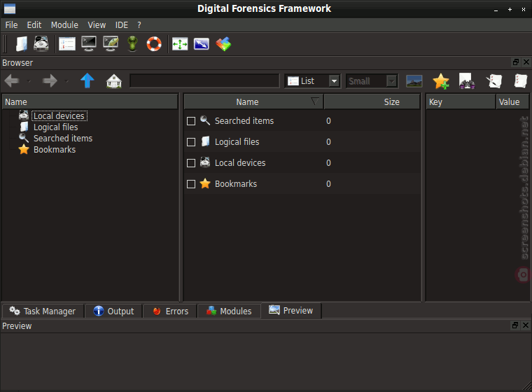Screen dimensions: 532x392
Task: Open the back history dropdown arrow
Action: pyautogui.click(x=29, y=81)
